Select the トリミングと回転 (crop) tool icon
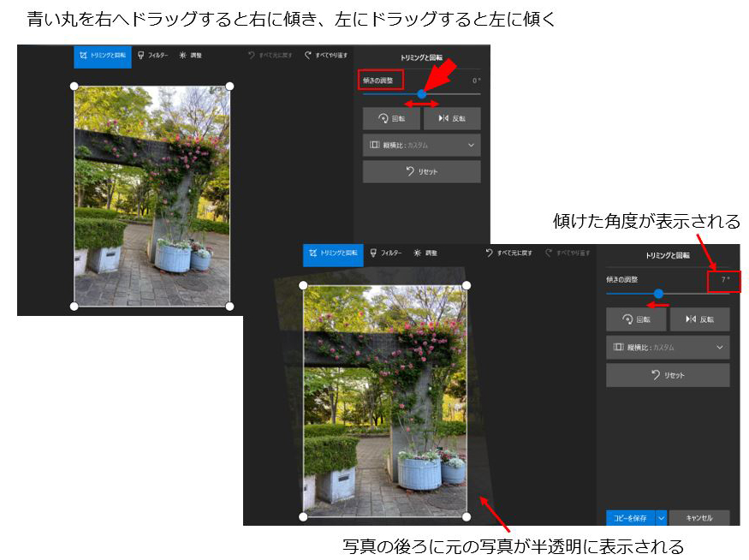Image resolution: width=749 pixels, height=560 pixels. [82, 55]
